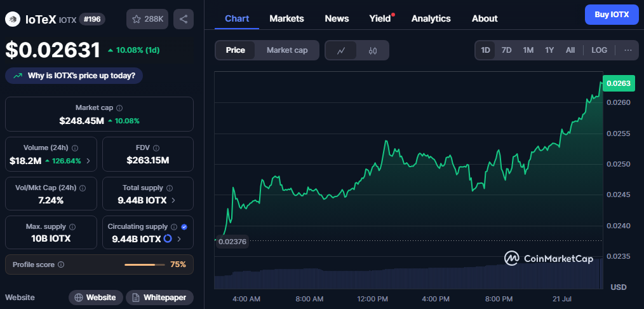Open the Chart tab
644x309 pixels.
point(237,18)
